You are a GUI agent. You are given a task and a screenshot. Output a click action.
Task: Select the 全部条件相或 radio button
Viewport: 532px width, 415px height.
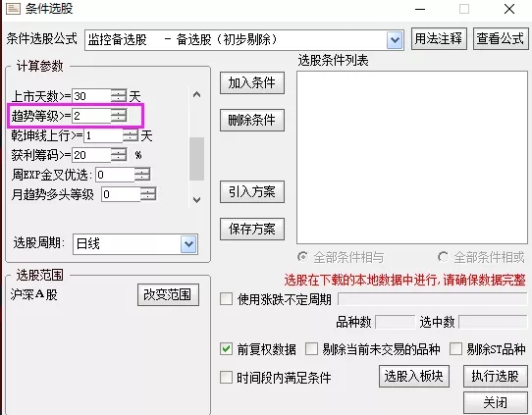443,257
